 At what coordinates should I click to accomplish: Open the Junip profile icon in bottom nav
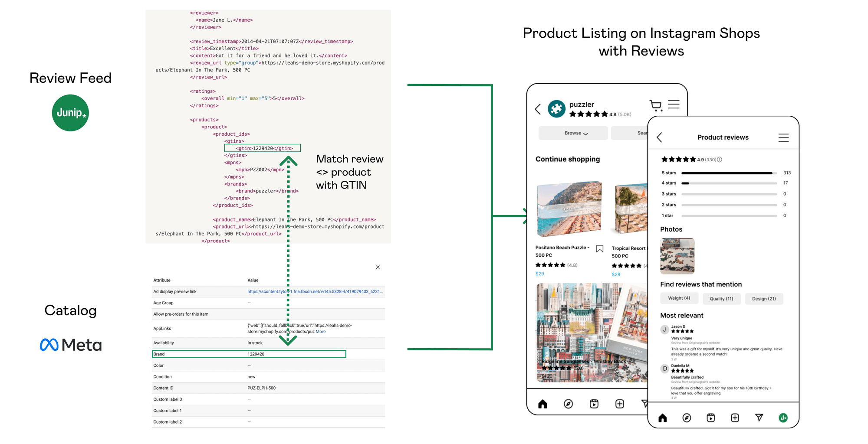point(783,418)
